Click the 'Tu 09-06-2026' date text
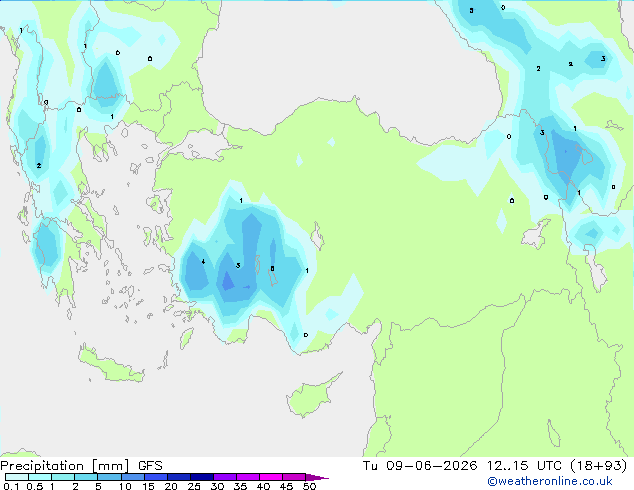The height and width of the screenshot is (490, 634). (420, 466)
